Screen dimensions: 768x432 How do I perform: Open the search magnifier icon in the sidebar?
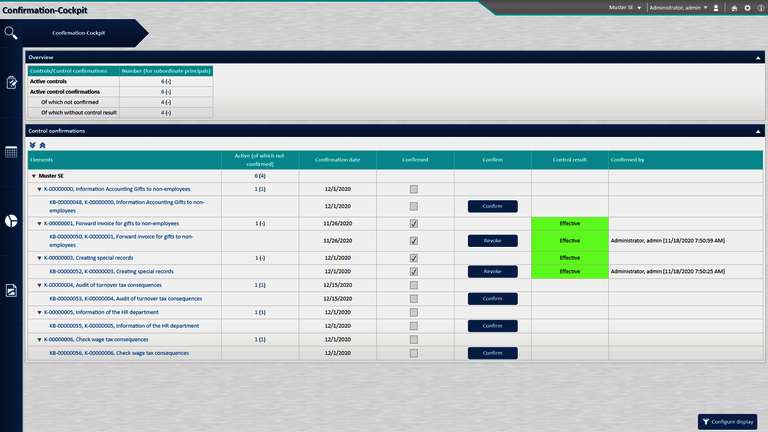coord(11,33)
